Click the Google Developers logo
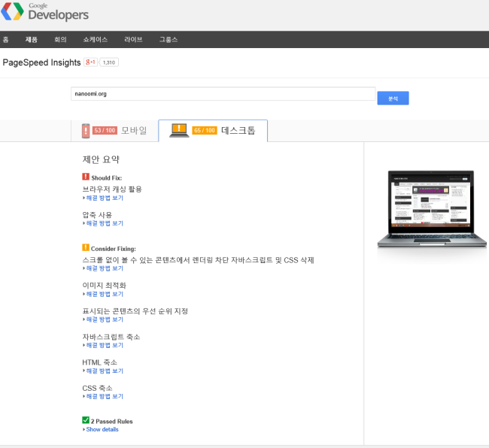The width and height of the screenshot is (489, 448). coord(45,13)
